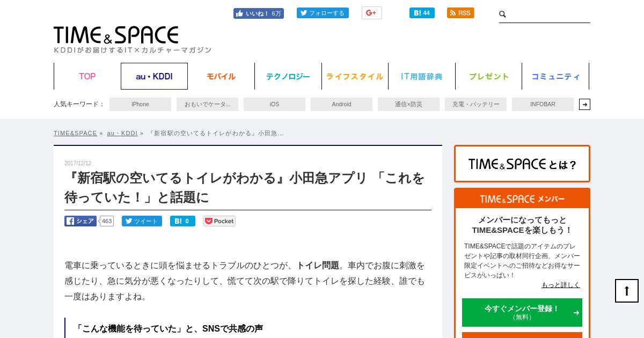This screenshot has width=644, height=338.
Task: Click the TIME&SPACE メンバー panel header
Action: (x=522, y=199)
